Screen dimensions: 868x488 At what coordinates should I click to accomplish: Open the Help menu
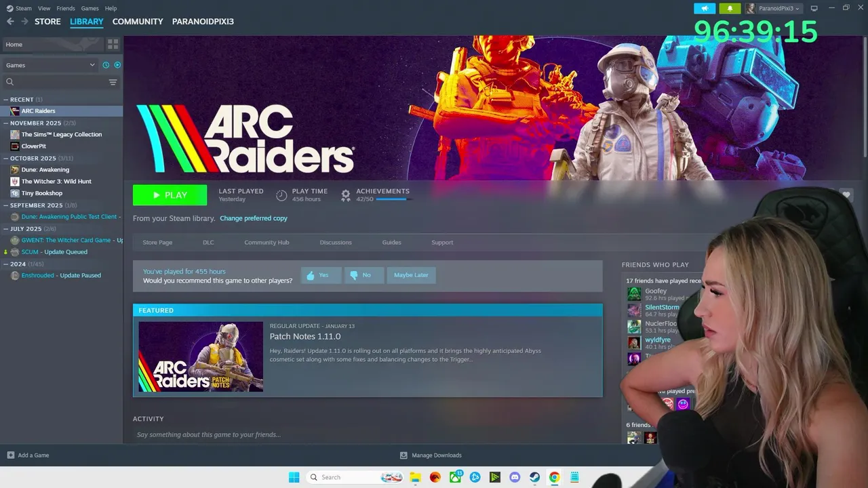coord(111,8)
